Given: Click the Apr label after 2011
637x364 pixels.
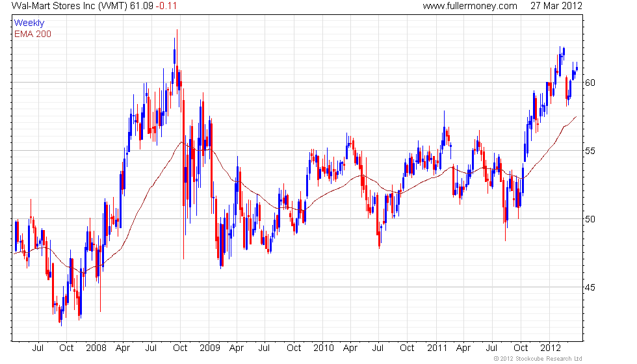Looking at the screenshot, I should pos(464,348).
